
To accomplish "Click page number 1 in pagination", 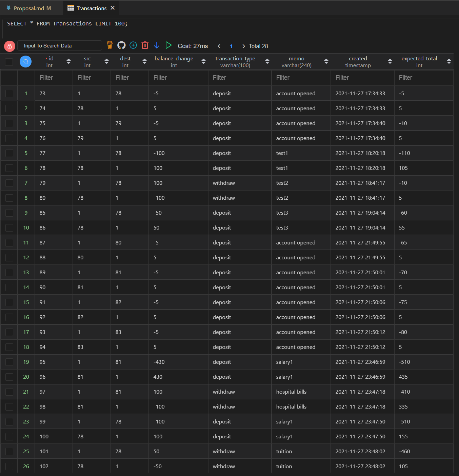I will coord(231,46).
